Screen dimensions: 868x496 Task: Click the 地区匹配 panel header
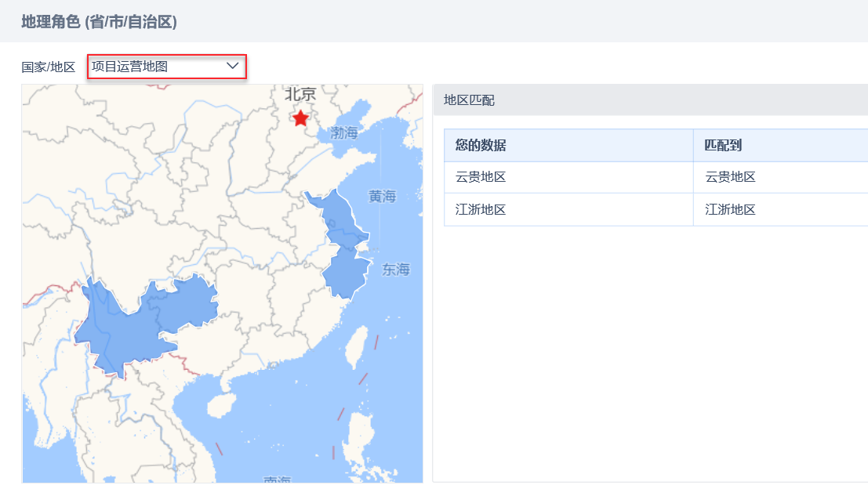(x=469, y=100)
